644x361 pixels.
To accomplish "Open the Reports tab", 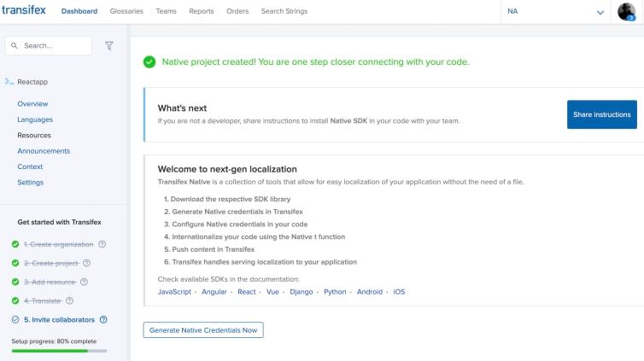I will (x=202, y=11).
